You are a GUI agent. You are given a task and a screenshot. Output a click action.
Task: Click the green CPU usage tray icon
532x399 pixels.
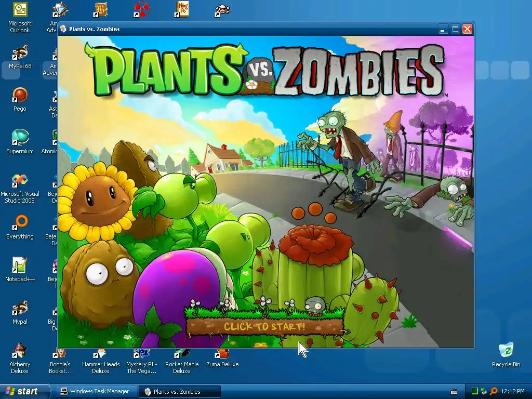click(475, 391)
